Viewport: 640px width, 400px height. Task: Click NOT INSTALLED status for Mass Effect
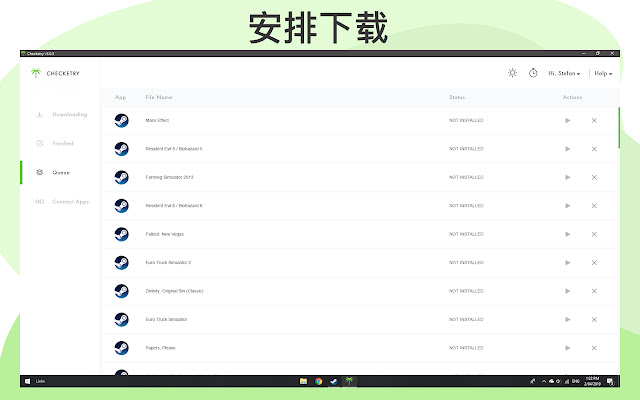(x=466, y=120)
